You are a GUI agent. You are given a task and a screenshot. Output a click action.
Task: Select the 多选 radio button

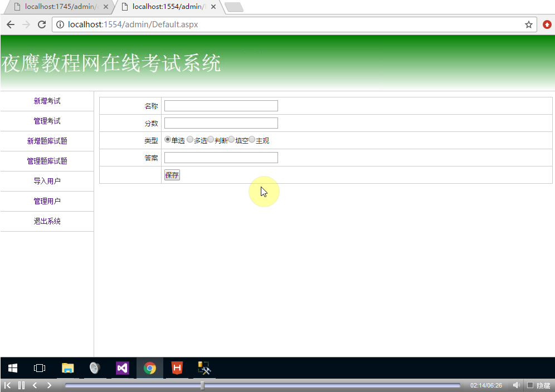pyautogui.click(x=190, y=139)
